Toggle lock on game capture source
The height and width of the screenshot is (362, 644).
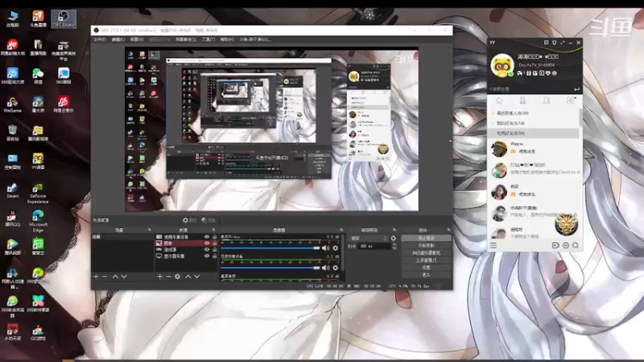point(214,249)
